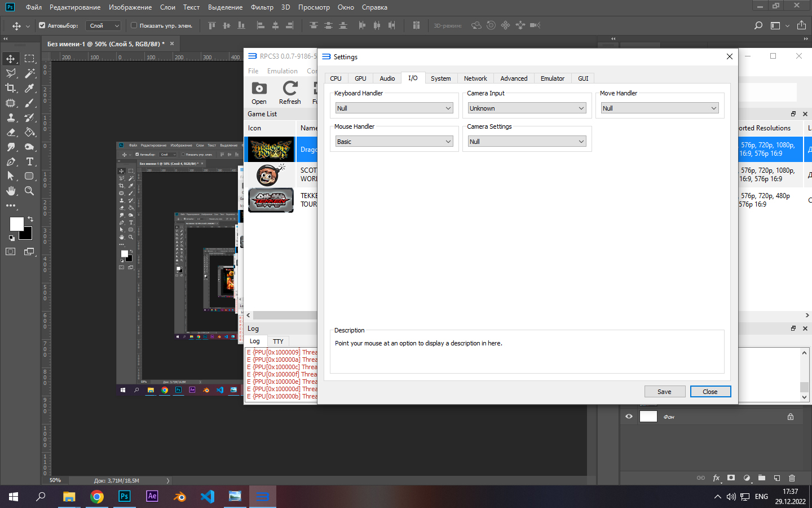Select the Move tool in Photoshop toolbar
The image size is (812, 508).
click(11, 59)
